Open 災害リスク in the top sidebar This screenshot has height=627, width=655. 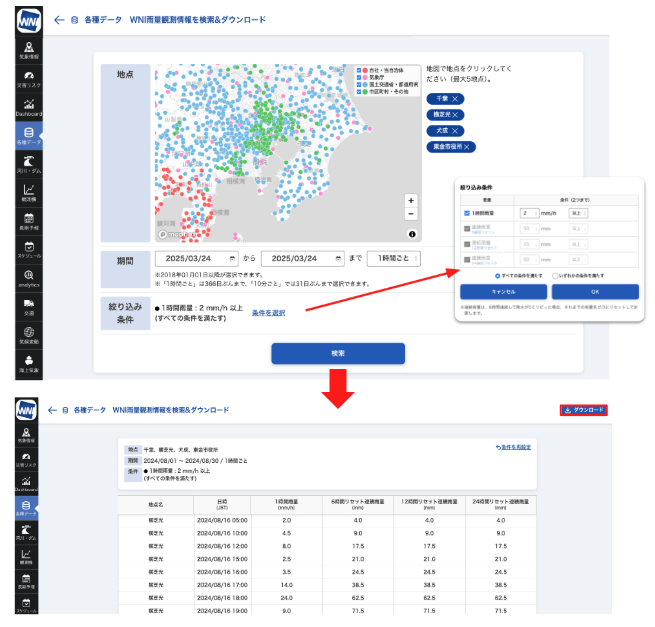[28, 78]
